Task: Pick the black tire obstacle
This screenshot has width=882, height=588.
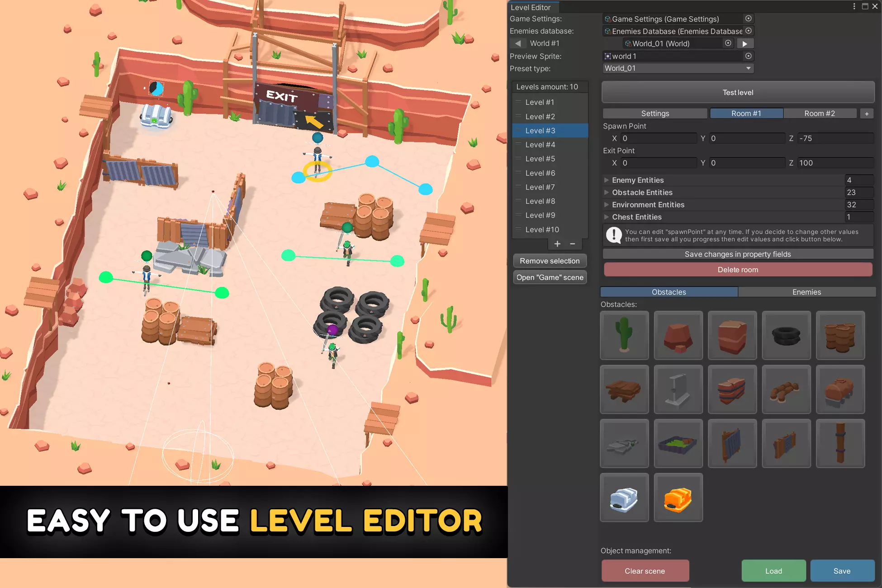Action: pyautogui.click(x=786, y=335)
